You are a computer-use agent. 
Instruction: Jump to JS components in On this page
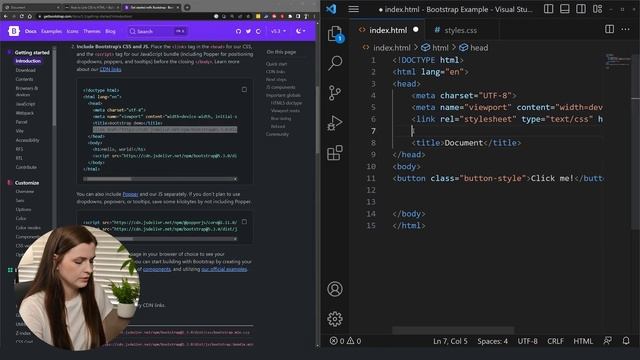pos(280,87)
